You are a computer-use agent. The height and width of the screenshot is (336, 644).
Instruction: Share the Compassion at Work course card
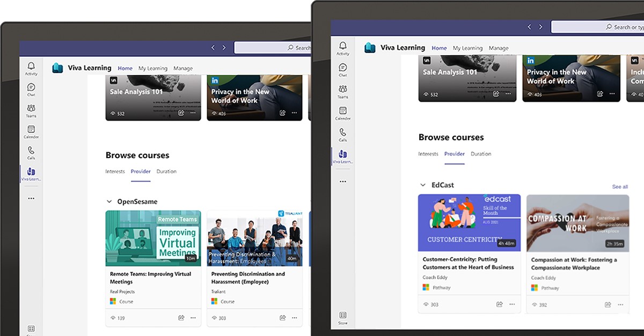click(x=608, y=304)
